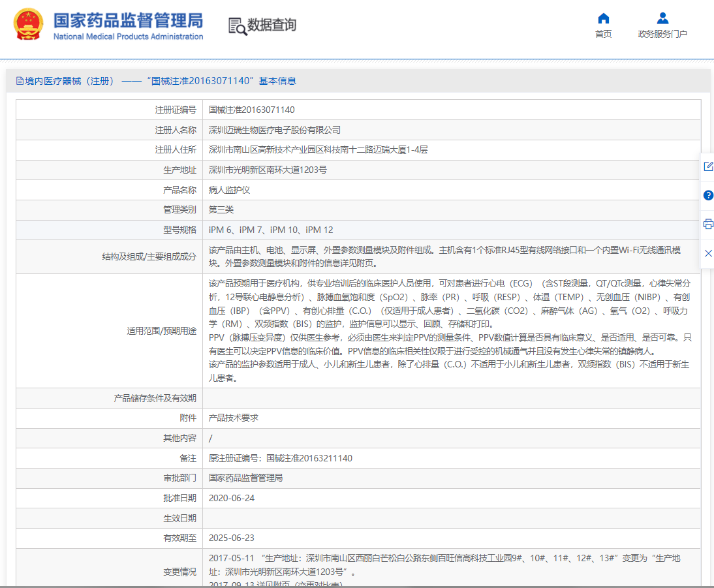The image size is (714, 588).
Task: Click the 适用范围/预期用途 description paragraph
Action: tap(450, 331)
